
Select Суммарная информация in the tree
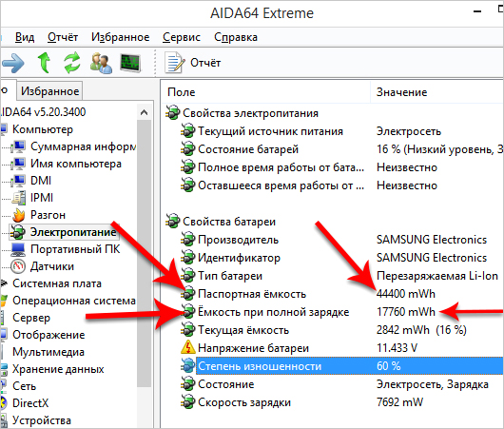pos(84,146)
